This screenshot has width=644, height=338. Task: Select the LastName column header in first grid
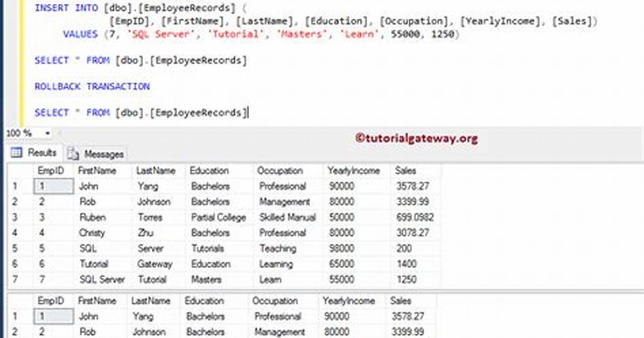(156, 171)
